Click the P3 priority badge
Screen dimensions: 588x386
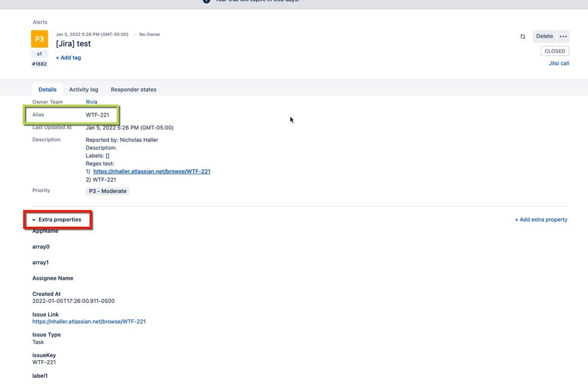39,39
